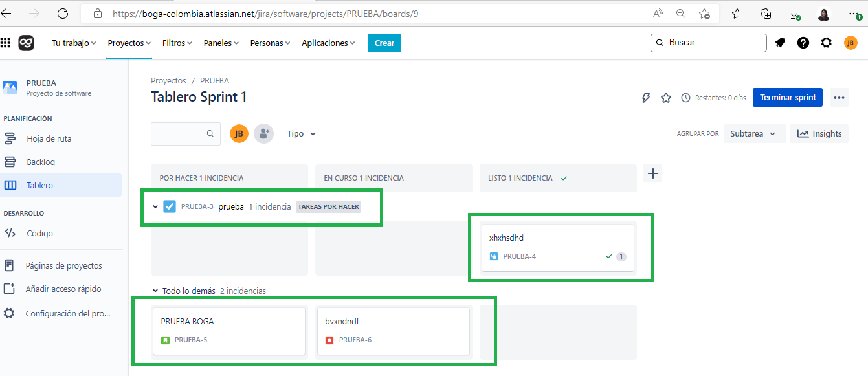Click the browser refresh icon

63,13
